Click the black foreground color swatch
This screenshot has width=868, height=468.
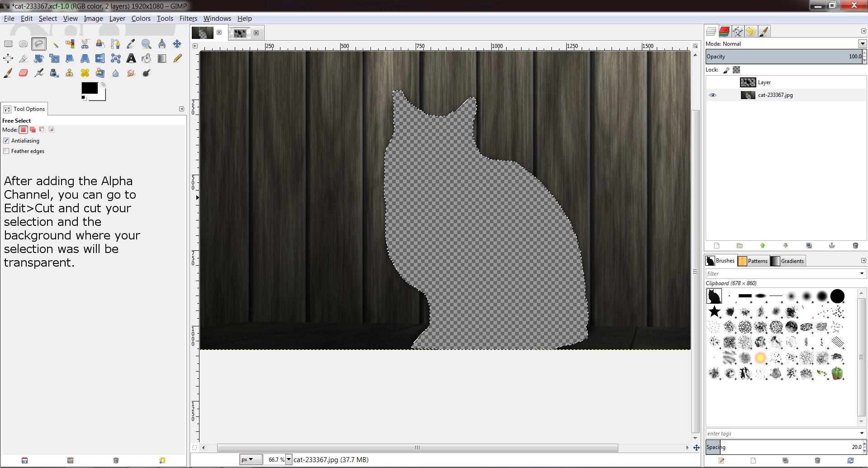89,88
